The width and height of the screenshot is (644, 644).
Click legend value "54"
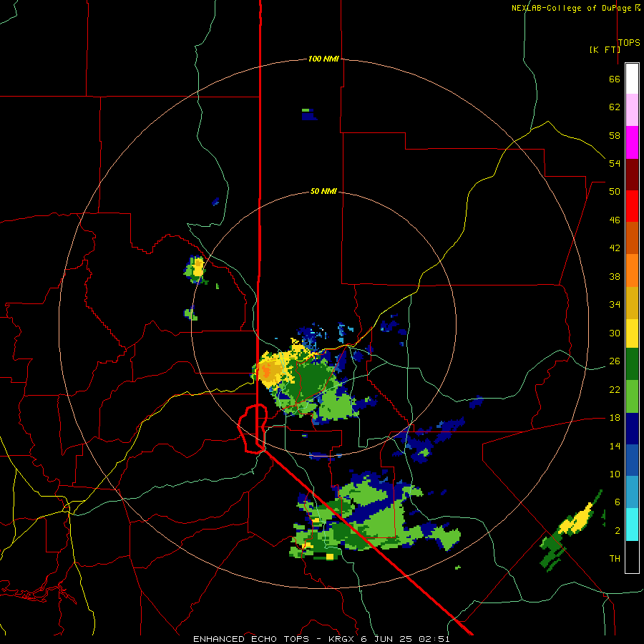pos(615,163)
